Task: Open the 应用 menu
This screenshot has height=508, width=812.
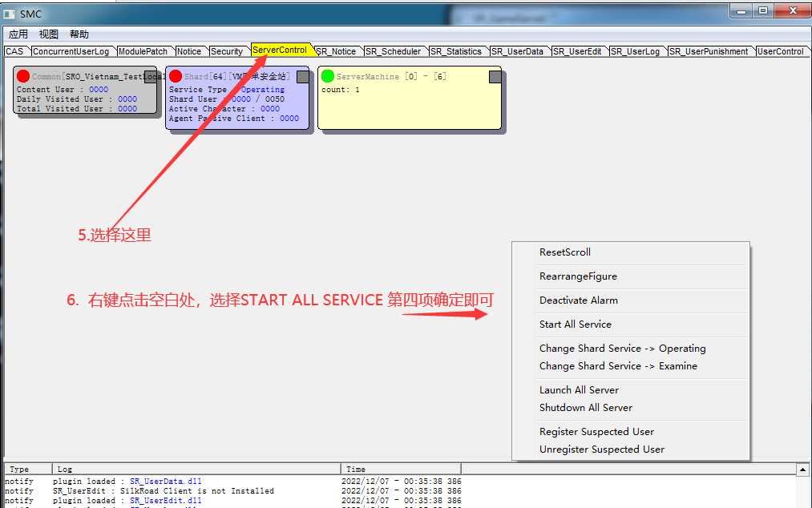Action: (18, 34)
